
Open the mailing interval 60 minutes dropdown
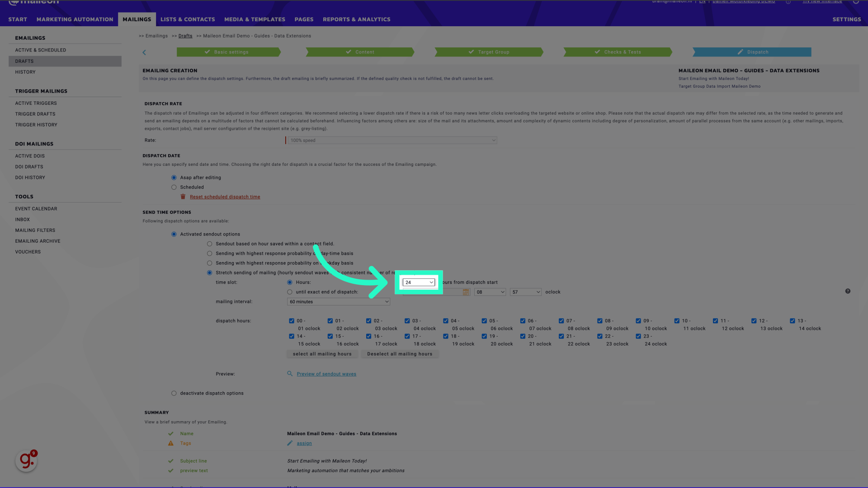338,301
